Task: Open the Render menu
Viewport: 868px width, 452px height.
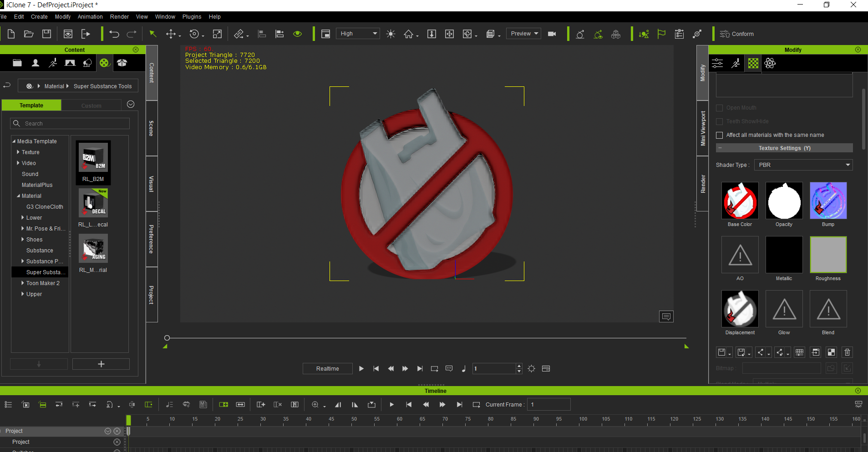Action: 119,17
